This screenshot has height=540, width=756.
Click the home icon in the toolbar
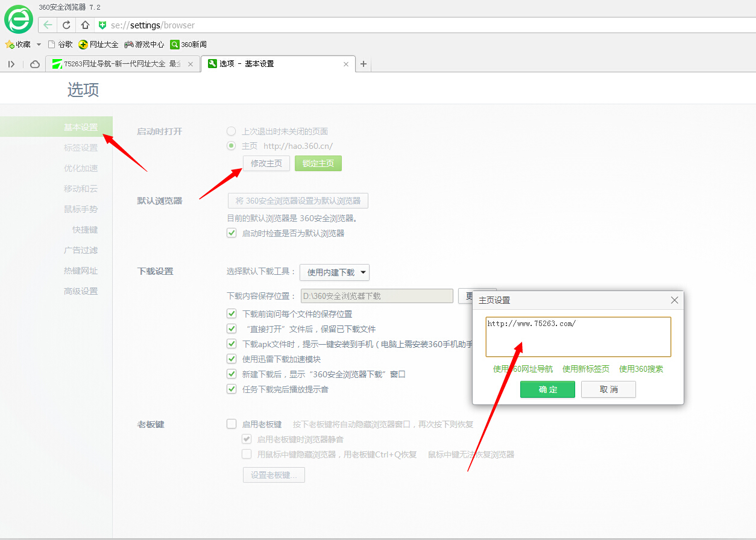[85, 25]
